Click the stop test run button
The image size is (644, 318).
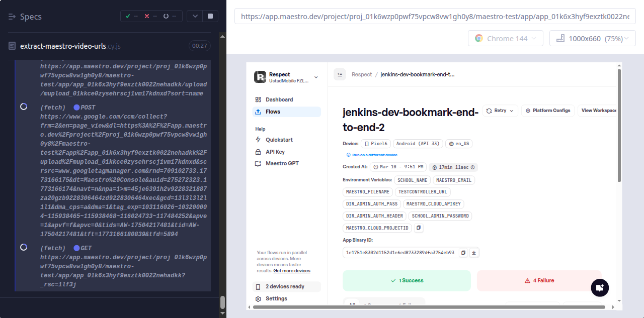(210, 16)
